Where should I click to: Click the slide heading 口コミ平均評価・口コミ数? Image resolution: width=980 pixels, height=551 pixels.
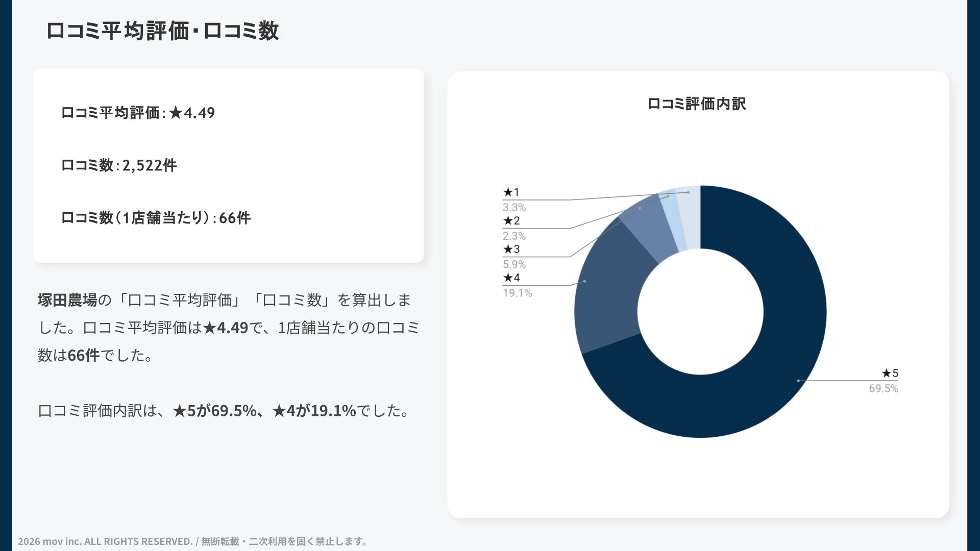(162, 31)
